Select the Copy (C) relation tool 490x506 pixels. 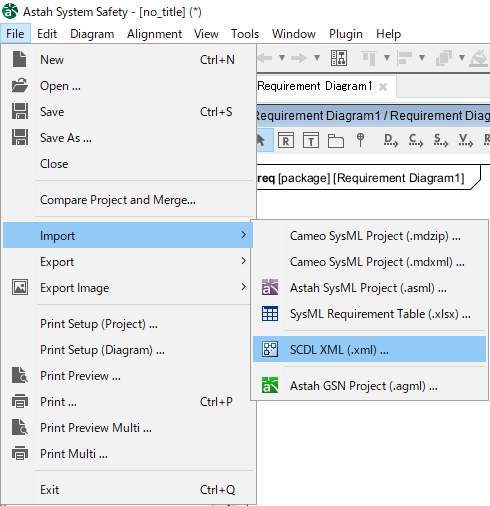pos(416,140)
